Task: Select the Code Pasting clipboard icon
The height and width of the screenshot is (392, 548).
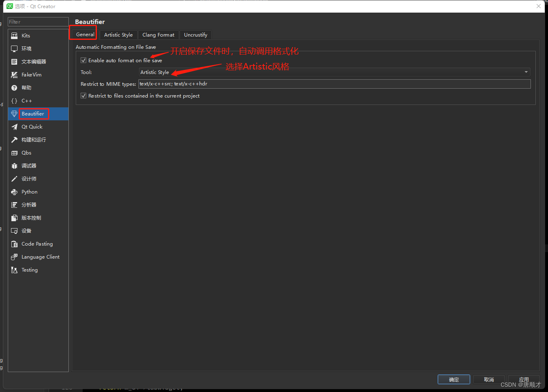Action: coord(14,244)
